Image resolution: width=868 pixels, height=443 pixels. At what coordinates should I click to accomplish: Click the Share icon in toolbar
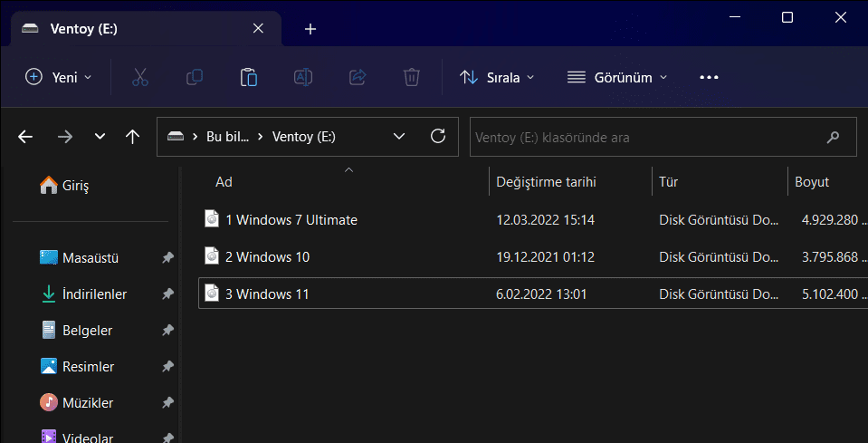click(x=358, y=77)
